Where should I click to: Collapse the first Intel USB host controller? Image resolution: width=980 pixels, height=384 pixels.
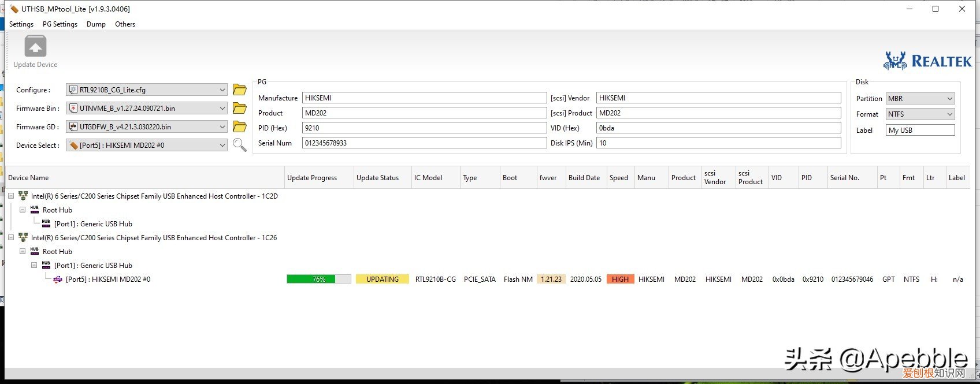click(x=11, y=196)
